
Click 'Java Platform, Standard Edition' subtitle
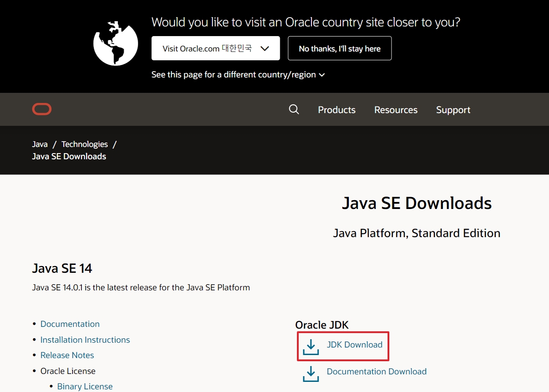pyautogui.click(x=417, y=233)
